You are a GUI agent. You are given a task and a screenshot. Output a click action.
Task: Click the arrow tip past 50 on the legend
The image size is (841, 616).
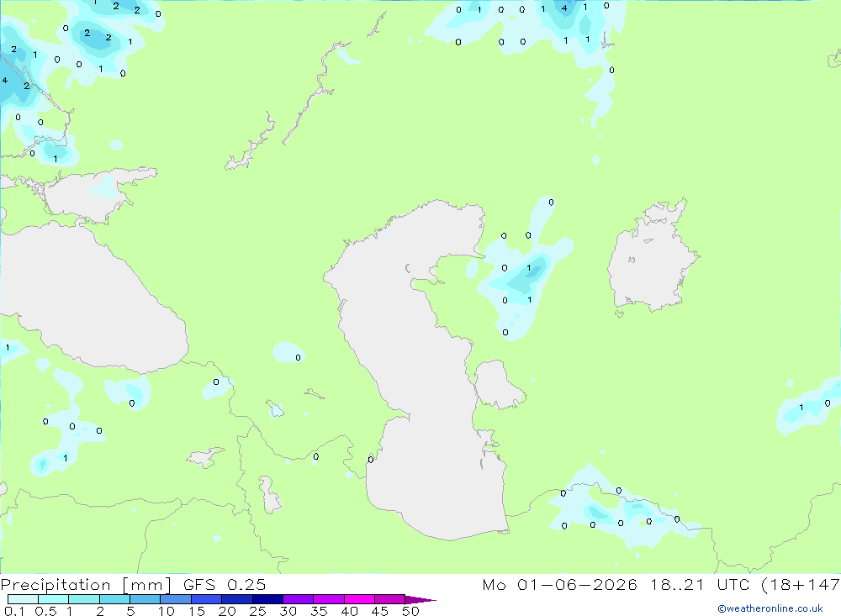coord(421,600)
